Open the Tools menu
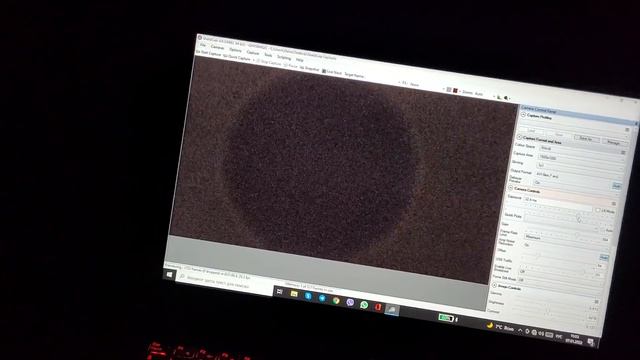Screen dimensions: 640x360 [x=268, y=55]
